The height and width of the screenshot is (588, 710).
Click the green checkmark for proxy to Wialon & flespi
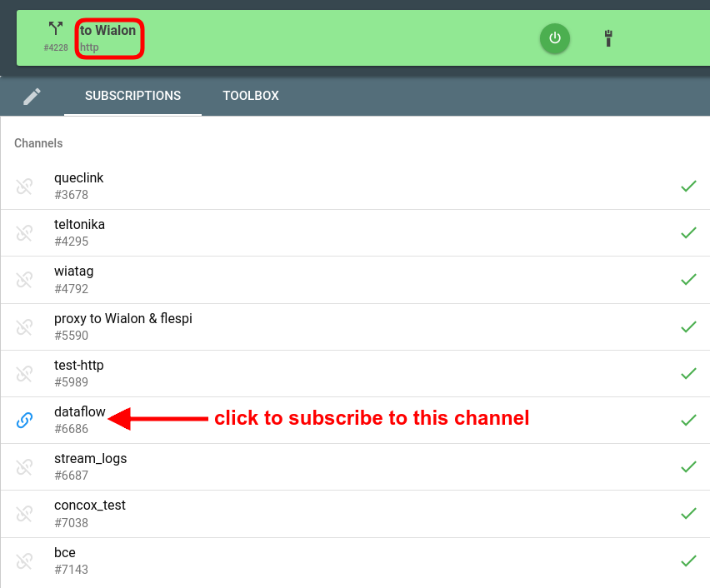[688, 326]
